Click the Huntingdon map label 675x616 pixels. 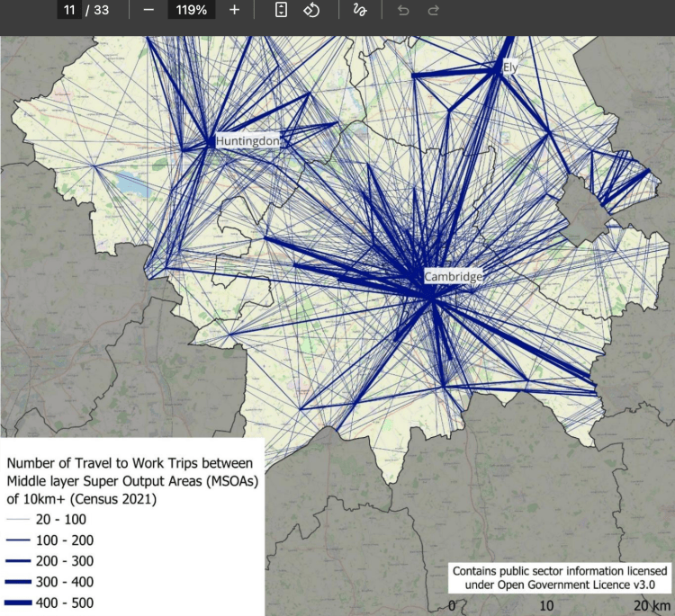tap(247, 141)
